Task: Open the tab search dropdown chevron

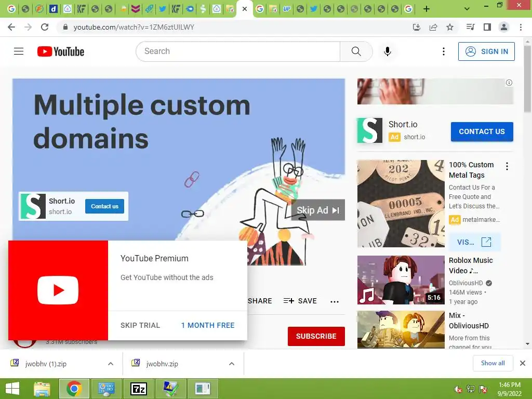Action: (467, 9)
